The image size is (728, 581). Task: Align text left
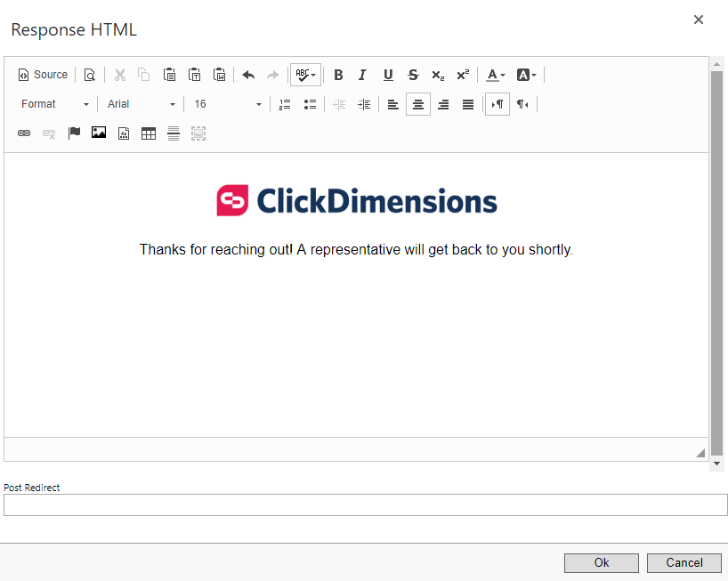393,104
